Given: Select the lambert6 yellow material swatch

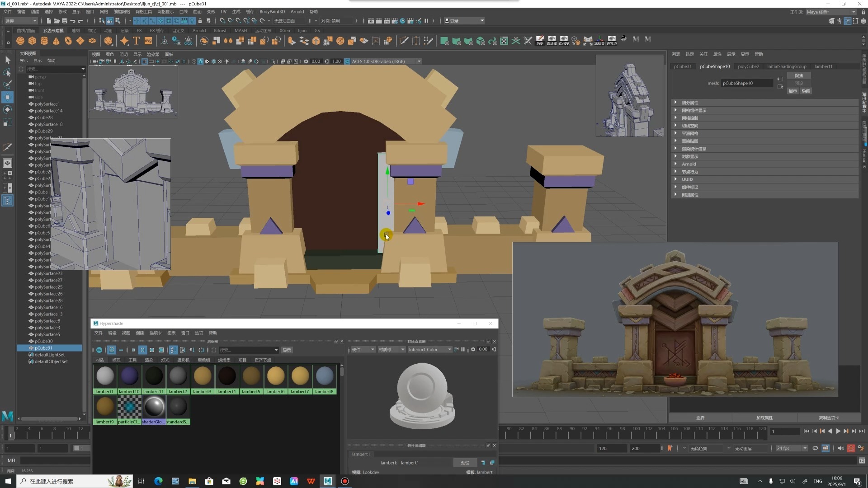Looking at the screenshot, I should (x=276, y=379).
